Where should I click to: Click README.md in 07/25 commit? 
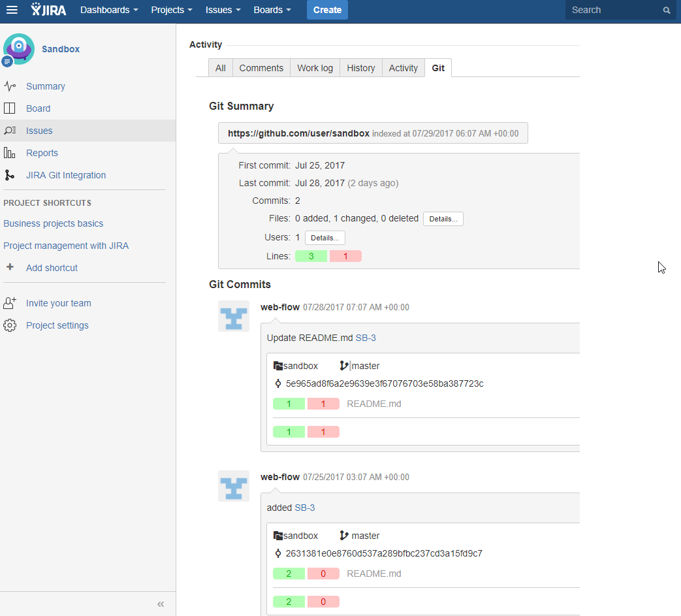[x=374, y=574]
